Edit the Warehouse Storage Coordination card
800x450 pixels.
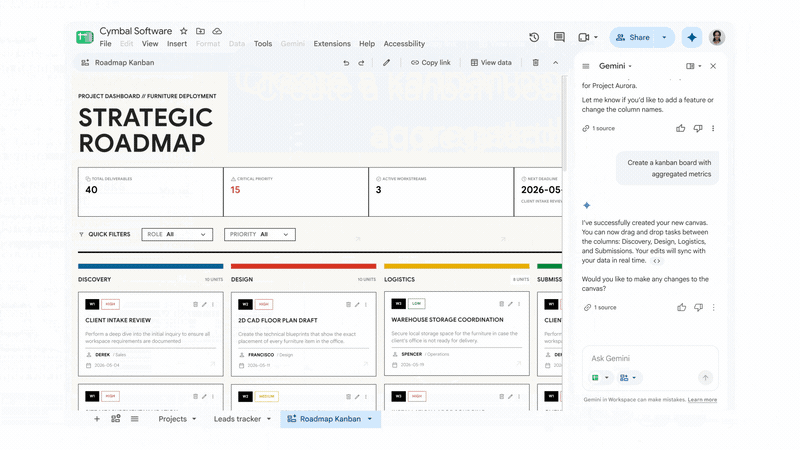click(510, 304)
